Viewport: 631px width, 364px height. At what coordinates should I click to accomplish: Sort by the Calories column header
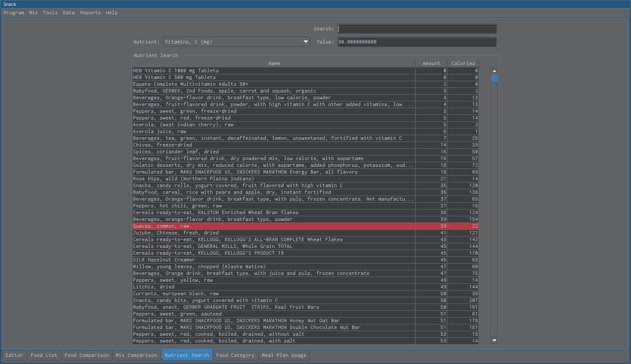463,63
